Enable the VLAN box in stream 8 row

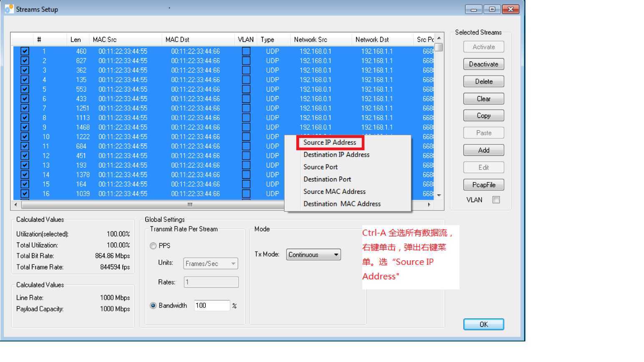246,118
